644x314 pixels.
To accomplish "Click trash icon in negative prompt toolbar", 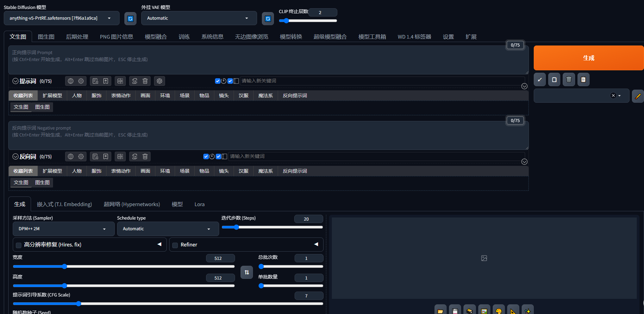I will point(145,156).
